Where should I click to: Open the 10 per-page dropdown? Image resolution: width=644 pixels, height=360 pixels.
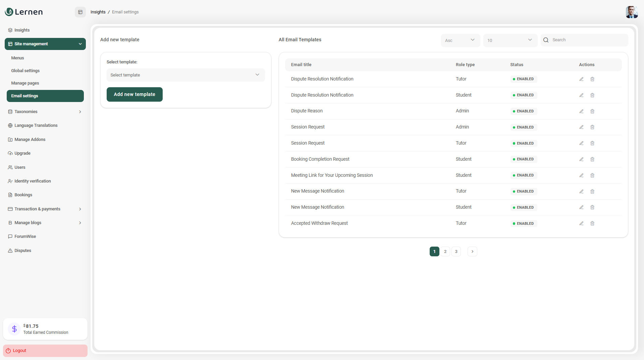(x=510, y=40)
